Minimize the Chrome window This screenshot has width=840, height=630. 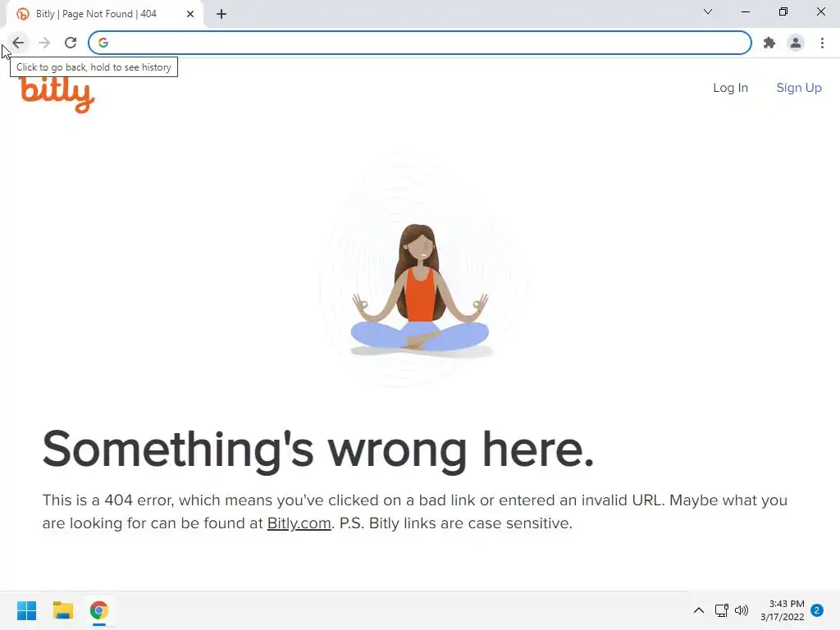click(x=745, y=11)
